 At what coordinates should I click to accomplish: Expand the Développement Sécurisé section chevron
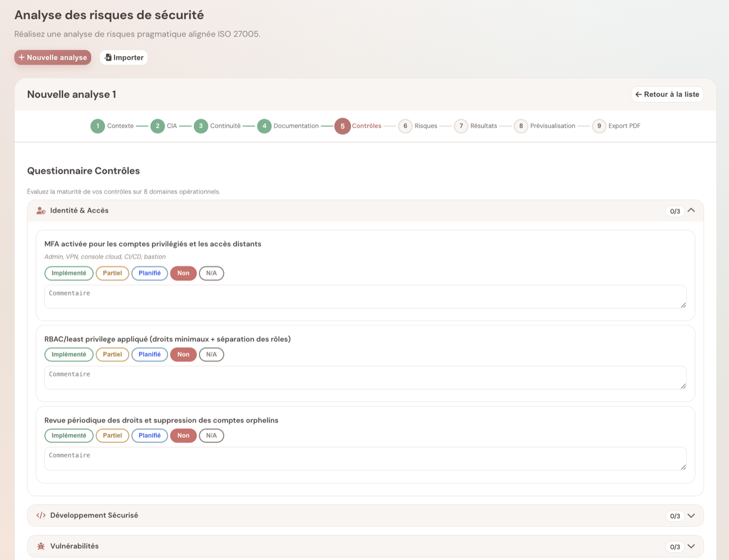pyautogui.click(x=691, y=516)
